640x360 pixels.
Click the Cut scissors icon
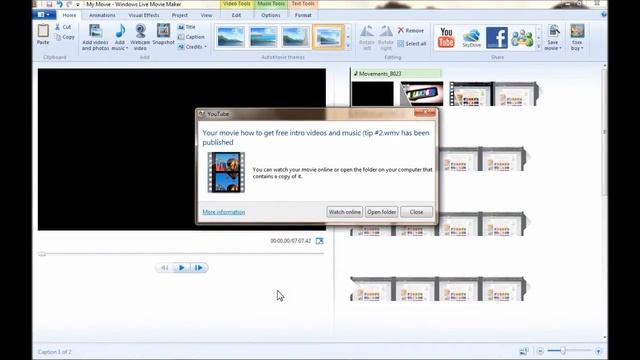click(x=58, y=27)
